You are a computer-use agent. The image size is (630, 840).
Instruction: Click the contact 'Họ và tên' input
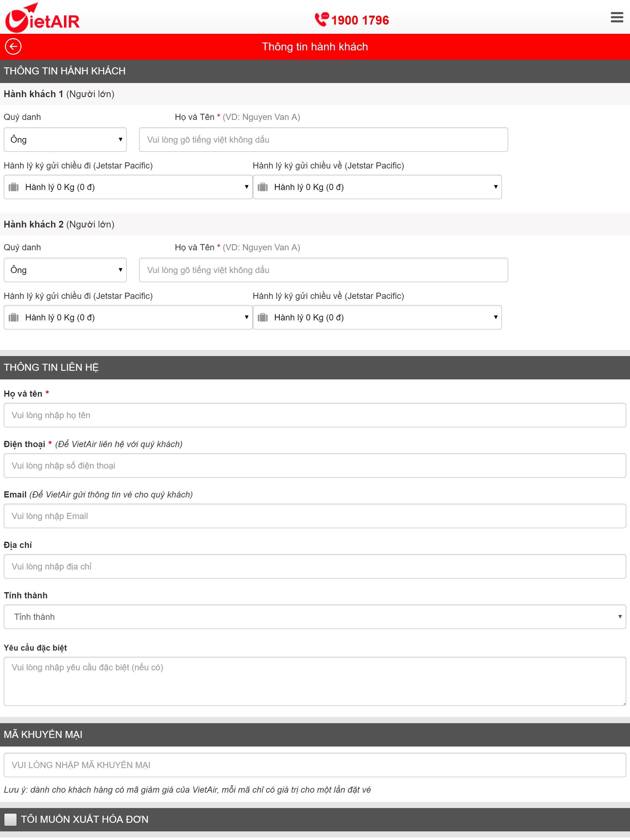315,415
